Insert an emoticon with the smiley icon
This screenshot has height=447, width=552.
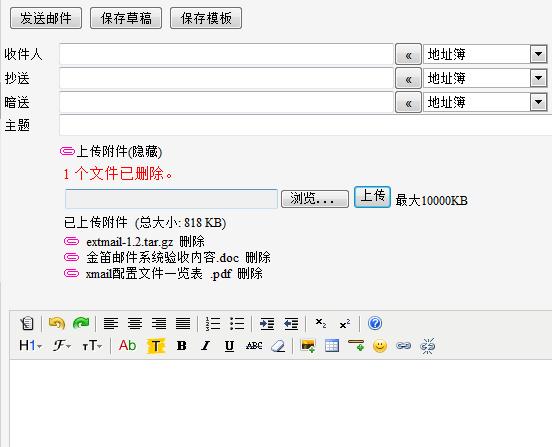[380, 346]
